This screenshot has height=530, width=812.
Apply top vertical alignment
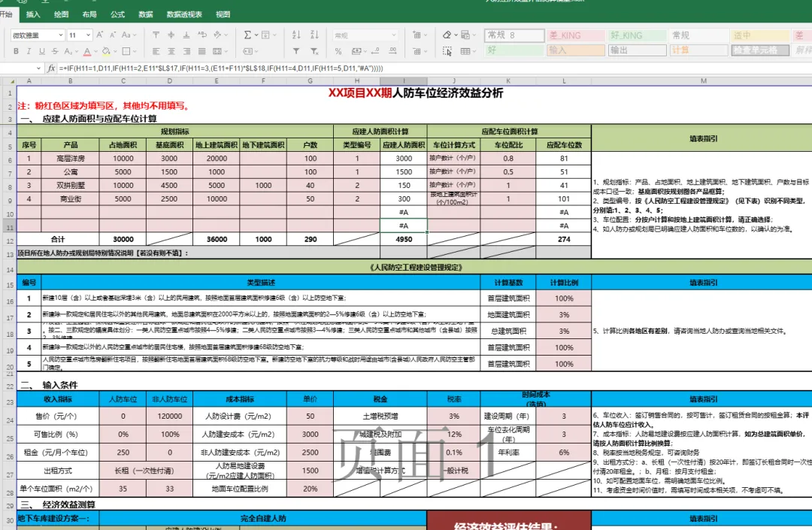coord(156,35)
